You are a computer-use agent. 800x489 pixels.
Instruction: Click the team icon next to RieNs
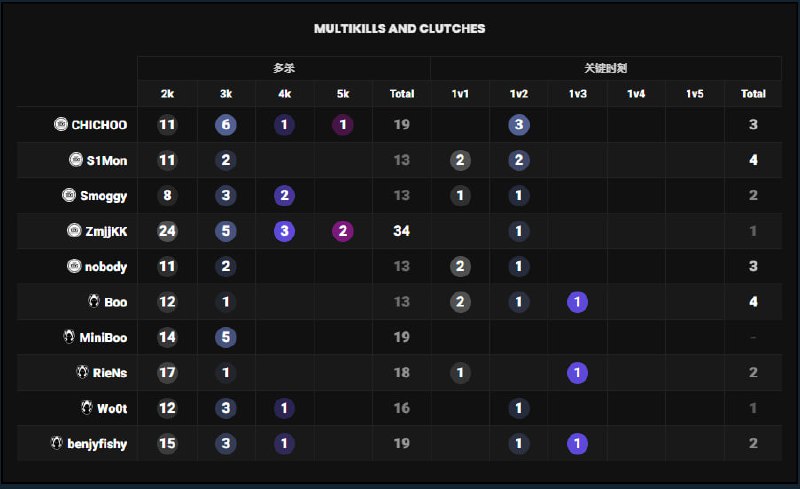(x=82, y=372)
